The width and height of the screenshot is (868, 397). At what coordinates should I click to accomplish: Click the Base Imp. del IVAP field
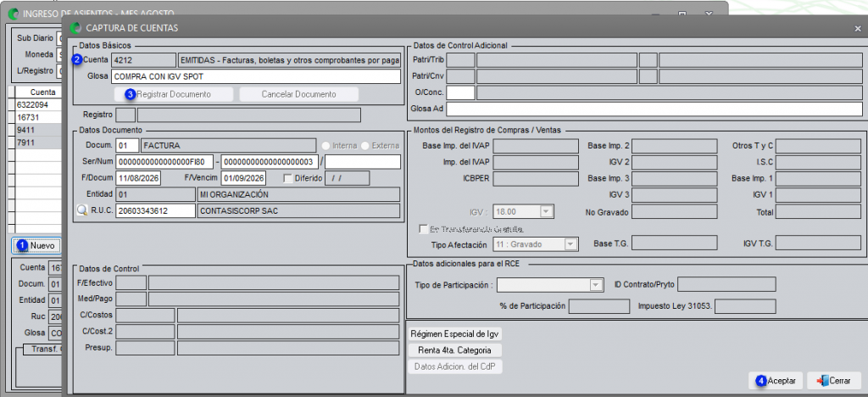536,146
